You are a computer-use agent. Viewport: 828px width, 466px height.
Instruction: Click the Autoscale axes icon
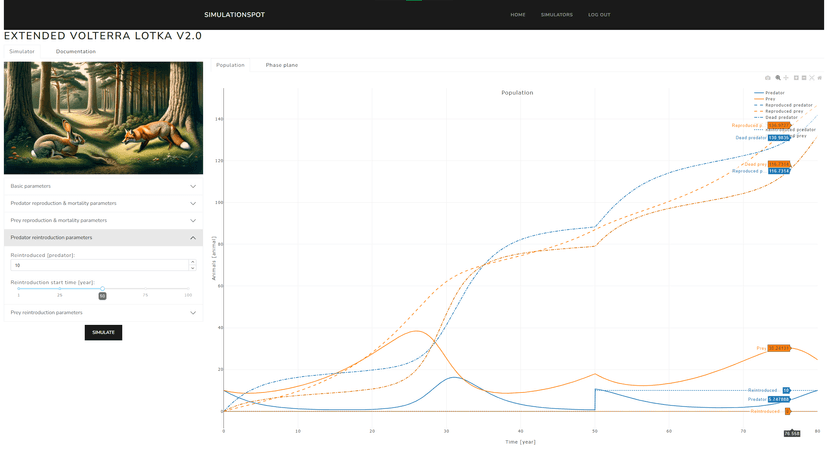[813, 77]
